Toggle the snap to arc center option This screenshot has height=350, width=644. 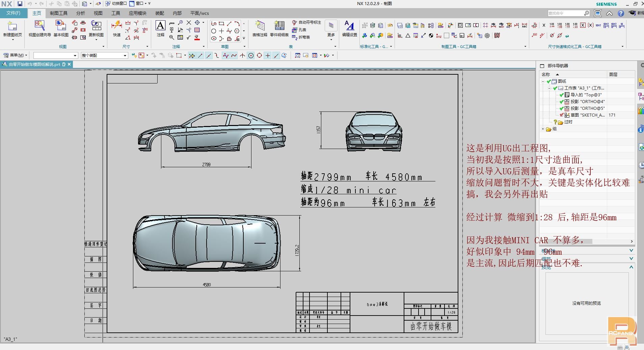(x=251, y=55)
